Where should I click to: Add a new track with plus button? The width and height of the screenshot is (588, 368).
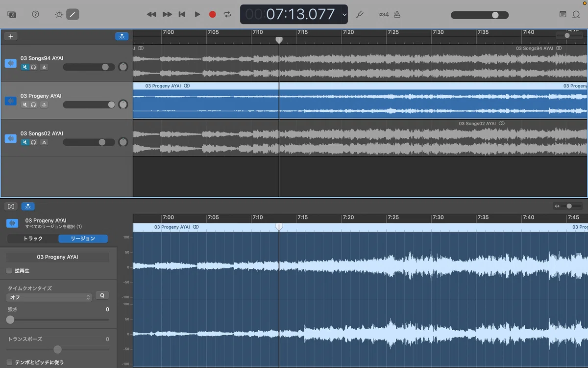[x=11, y=36]
